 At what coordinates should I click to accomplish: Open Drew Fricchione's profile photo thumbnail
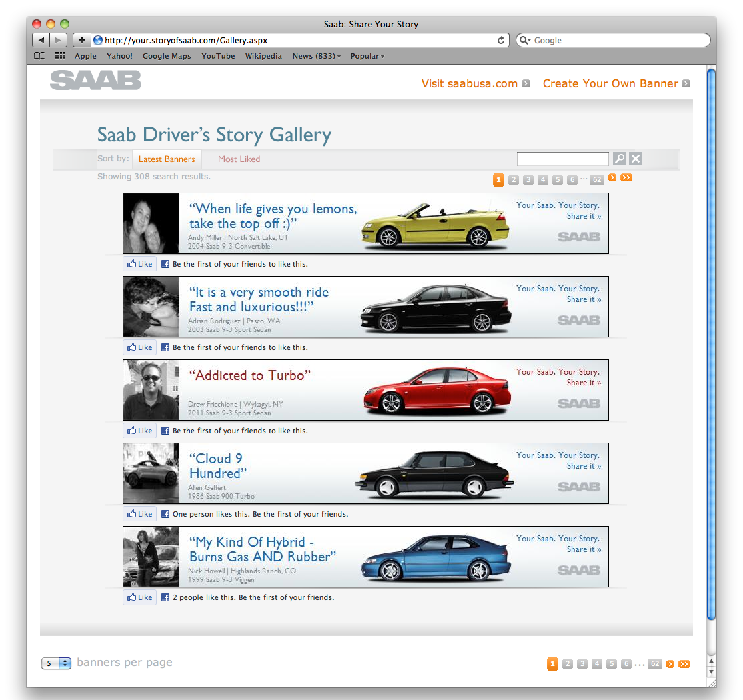point(151,390)
